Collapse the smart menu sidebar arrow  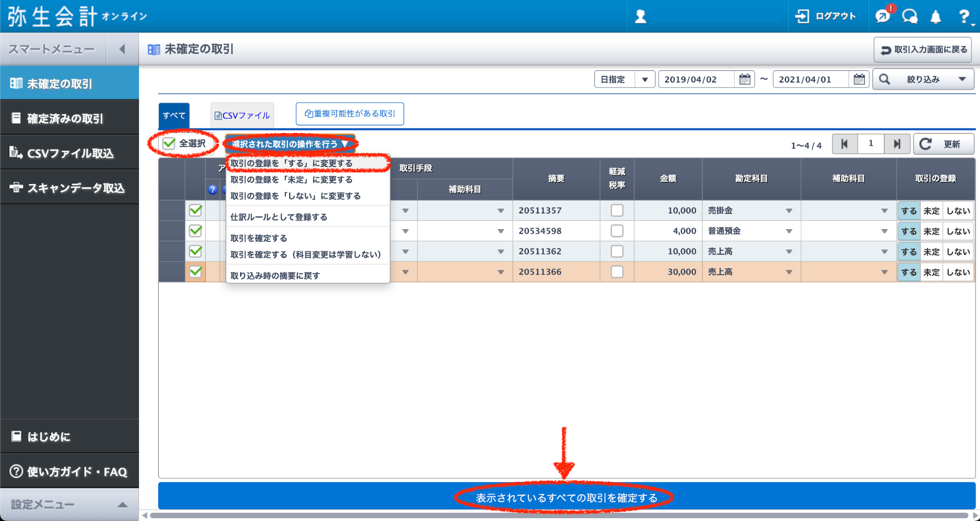(122, 49)
